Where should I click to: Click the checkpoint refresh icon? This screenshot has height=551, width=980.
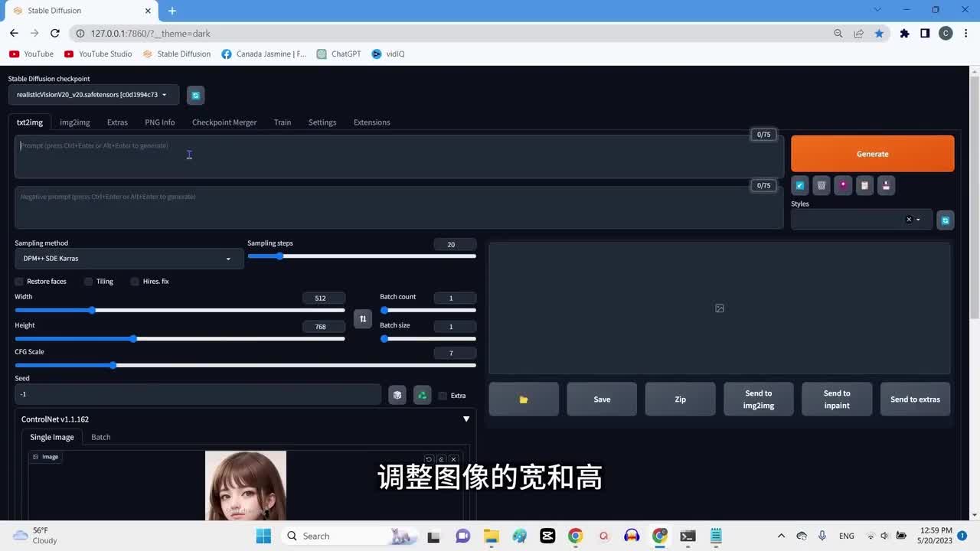click(x=195, y=95)
